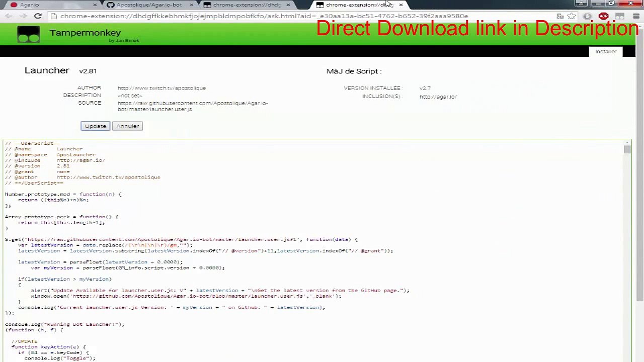Screen dimensions: 644x362
Task: Click the 'Running Bot Launcher!' console.log line
Action: pos(64,324)
